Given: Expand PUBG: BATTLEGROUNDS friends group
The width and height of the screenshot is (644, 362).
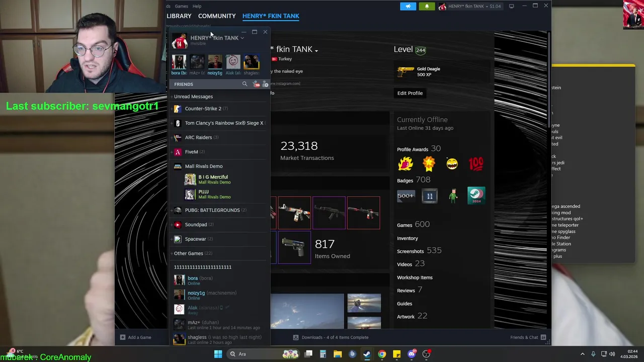Looking at the screenshot, I should pyautogui.click(x=171, y=210).
